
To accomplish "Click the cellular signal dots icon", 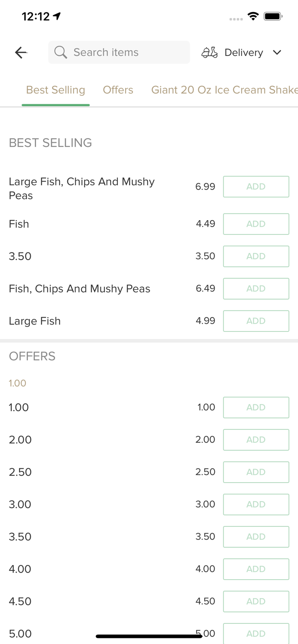I will point(236,19).
